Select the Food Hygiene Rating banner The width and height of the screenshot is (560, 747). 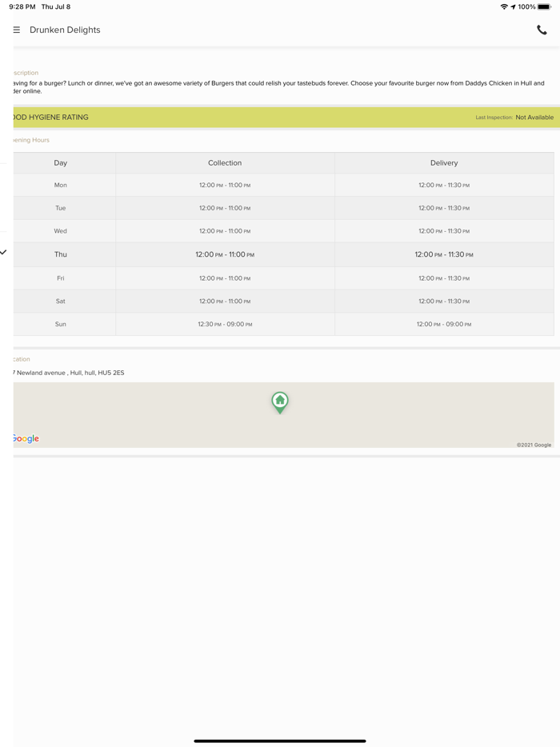(x=286, y=118)
